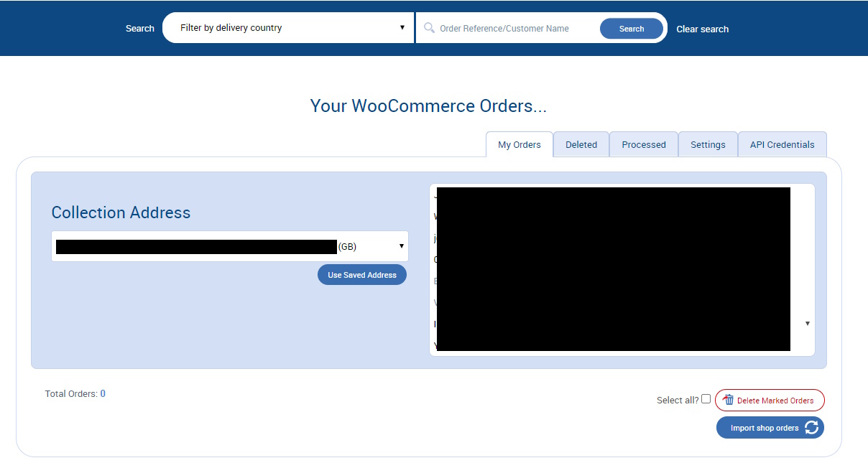Click the Your WooCommerce Orders heading
This screenshot has width=868, height=468.
428,106
